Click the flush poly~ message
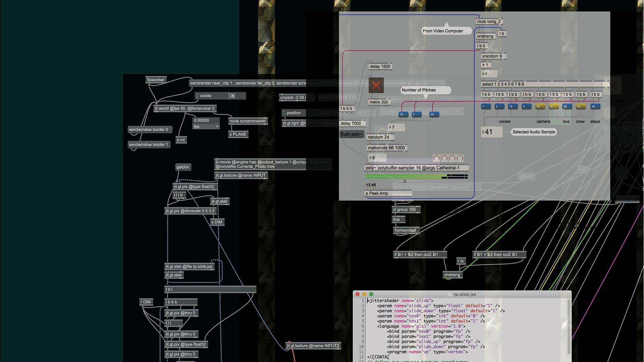 tap(352, 134)
